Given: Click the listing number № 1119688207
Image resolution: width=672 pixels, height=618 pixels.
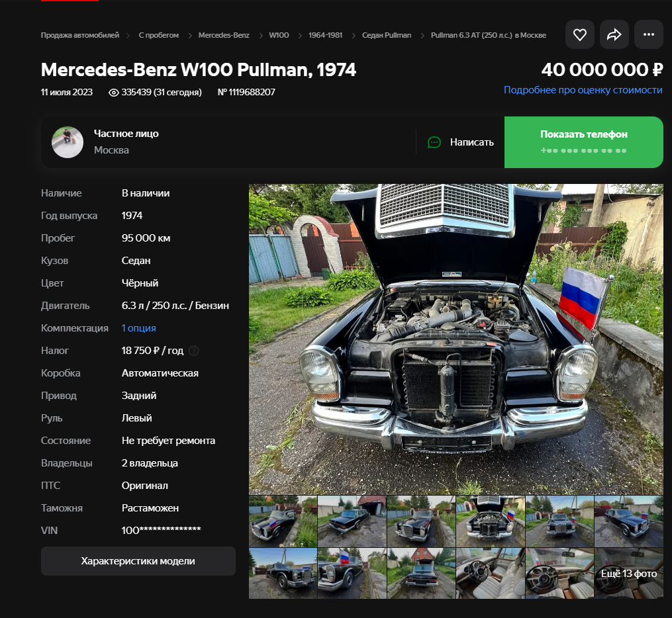Looking at the screenshot, I should pyautogui.click(x=246, y=93).
